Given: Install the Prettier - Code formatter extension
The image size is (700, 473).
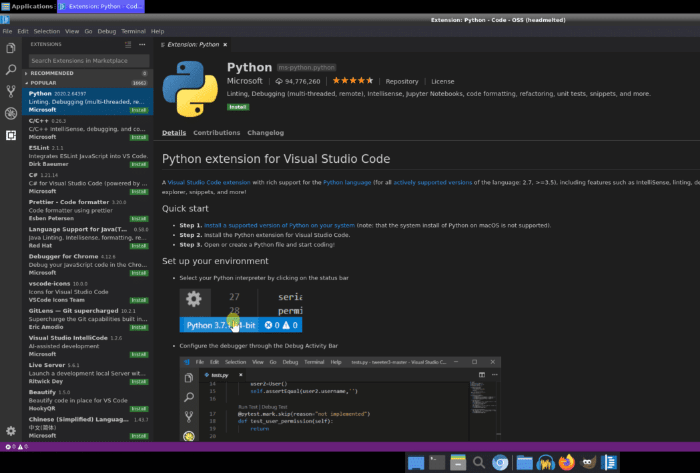Looking at the screenshot, I should click(139, 219).
